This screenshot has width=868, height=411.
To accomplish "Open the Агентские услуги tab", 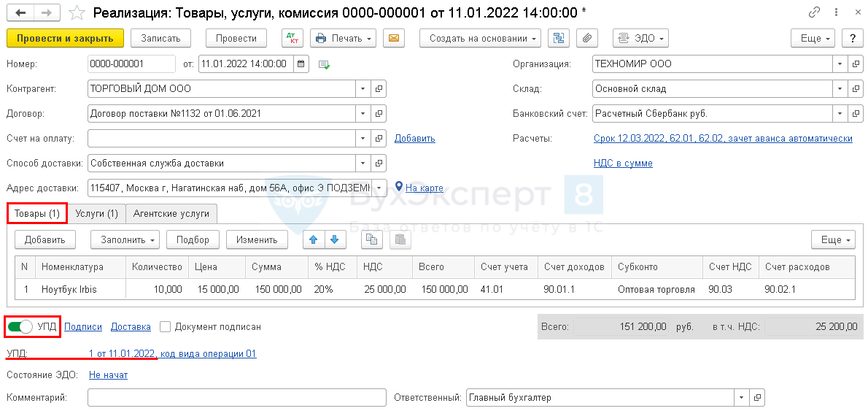I will pyautogui.click(x=171, y=214).
